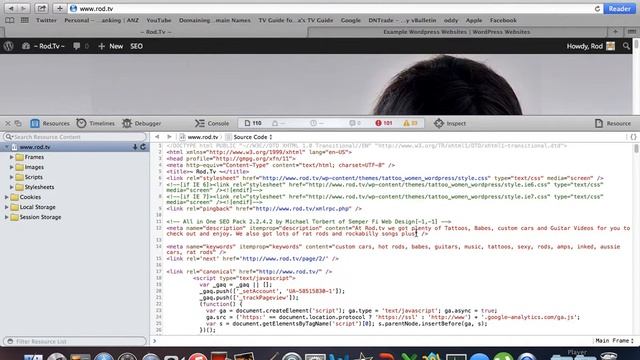Open Main Frame context selector
This screenshot has height=360, width=640.
614,340
